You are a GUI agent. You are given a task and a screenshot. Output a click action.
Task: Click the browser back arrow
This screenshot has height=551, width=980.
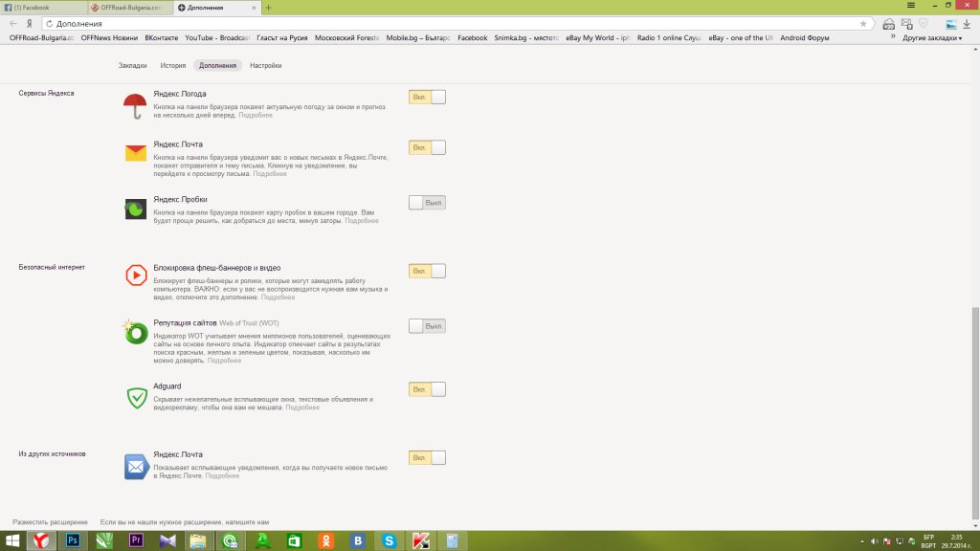(x=13, y=24)
